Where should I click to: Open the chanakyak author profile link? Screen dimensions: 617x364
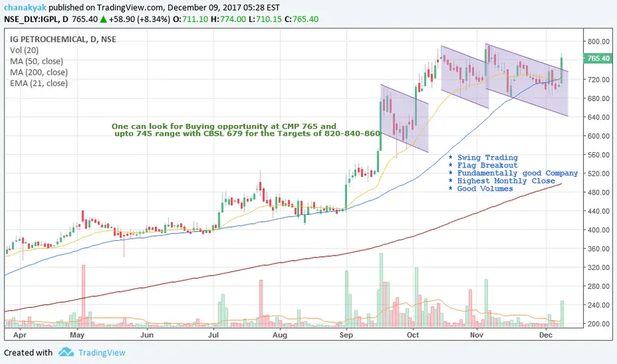[x=25, y=7]
